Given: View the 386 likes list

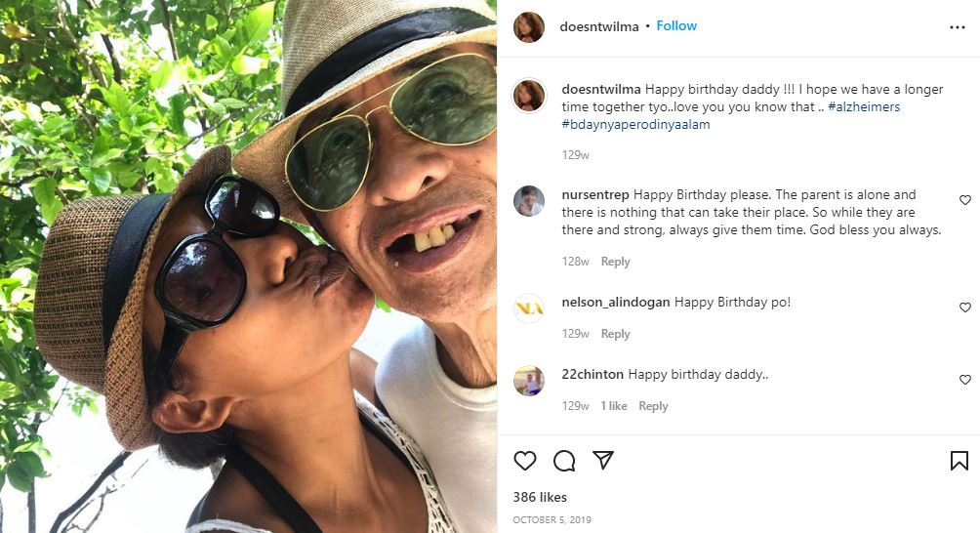Looking at the screenshot, I should (540, 498).
